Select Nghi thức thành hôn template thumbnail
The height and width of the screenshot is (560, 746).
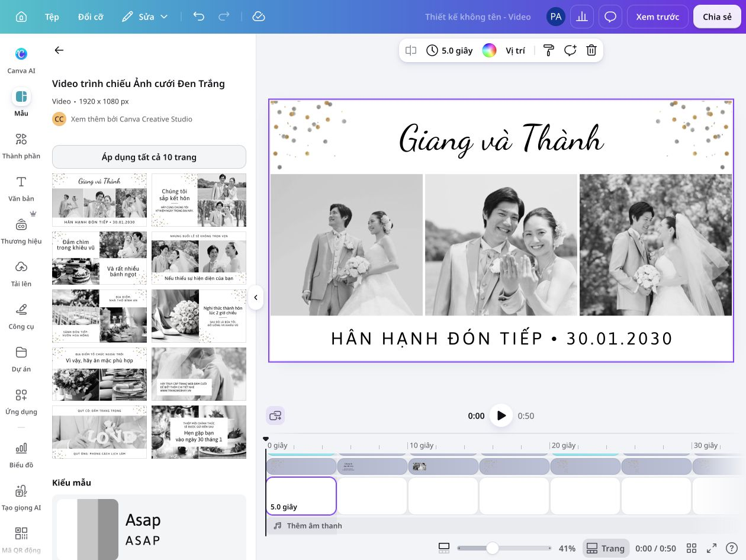[199, 316]
